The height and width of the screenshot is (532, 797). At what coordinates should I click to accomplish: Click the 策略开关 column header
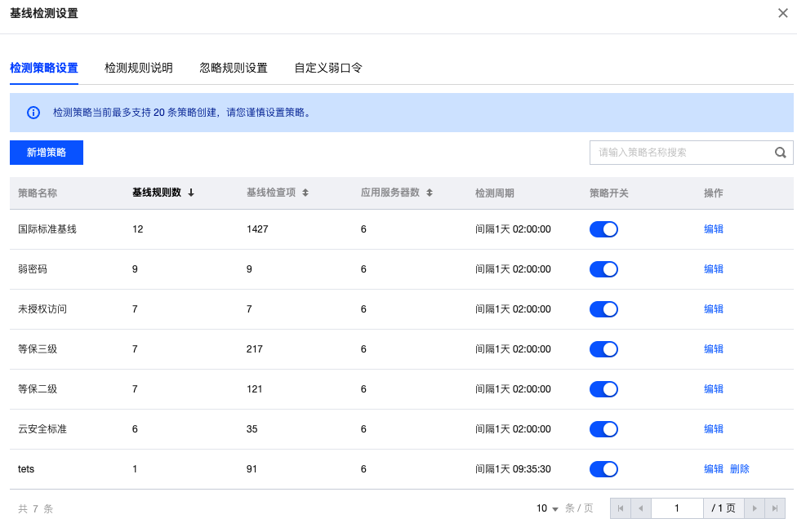(609, 193)
